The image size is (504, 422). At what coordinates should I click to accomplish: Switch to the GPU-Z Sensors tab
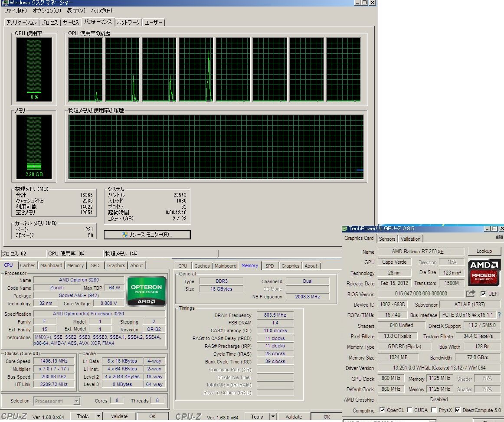tap(387, 239)
